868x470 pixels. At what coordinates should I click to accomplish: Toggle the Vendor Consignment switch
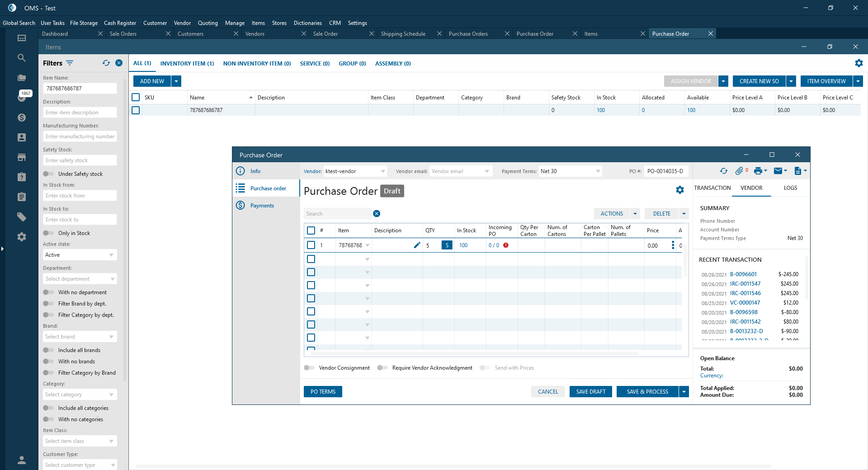click(310, 368)
